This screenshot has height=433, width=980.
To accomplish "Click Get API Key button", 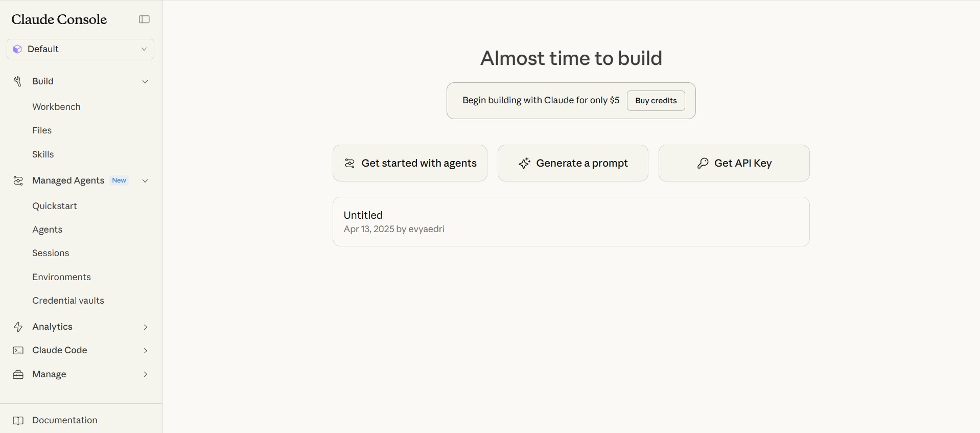I will tap(734, 163).
